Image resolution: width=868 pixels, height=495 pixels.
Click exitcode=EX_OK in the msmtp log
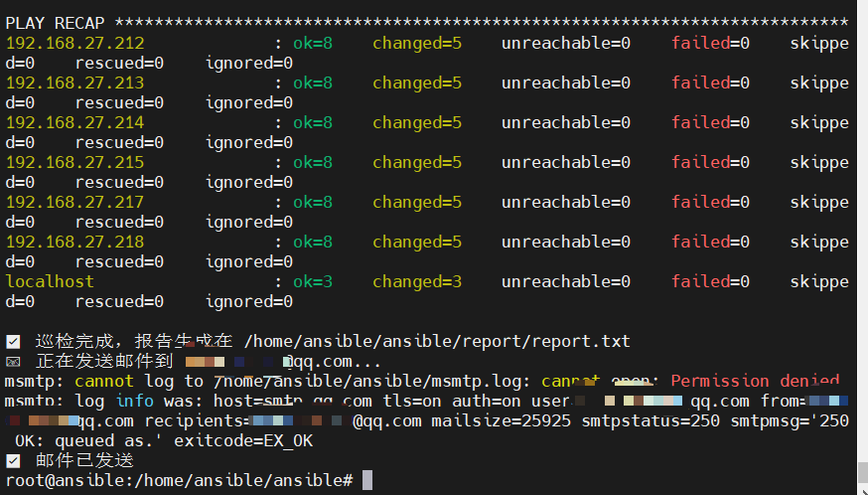(x=243, y=440)
